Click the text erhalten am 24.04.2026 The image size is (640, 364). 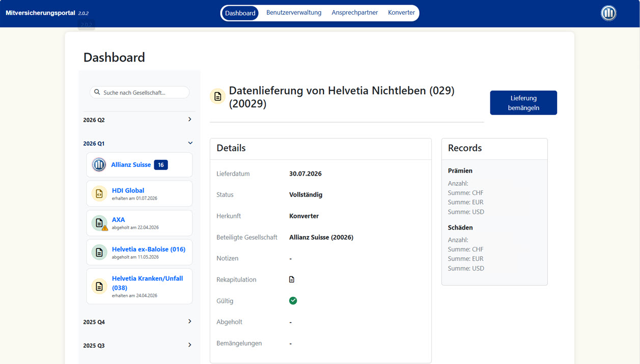coord(134,295)
